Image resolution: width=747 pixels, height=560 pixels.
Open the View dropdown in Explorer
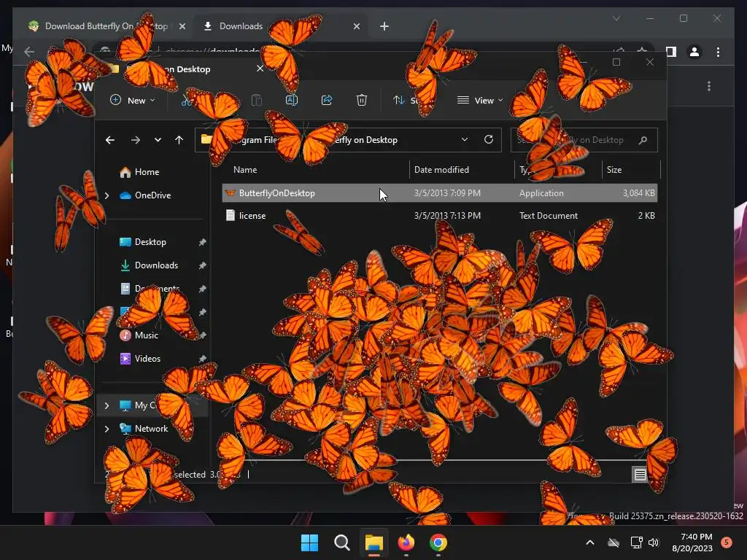coord(480,100)
